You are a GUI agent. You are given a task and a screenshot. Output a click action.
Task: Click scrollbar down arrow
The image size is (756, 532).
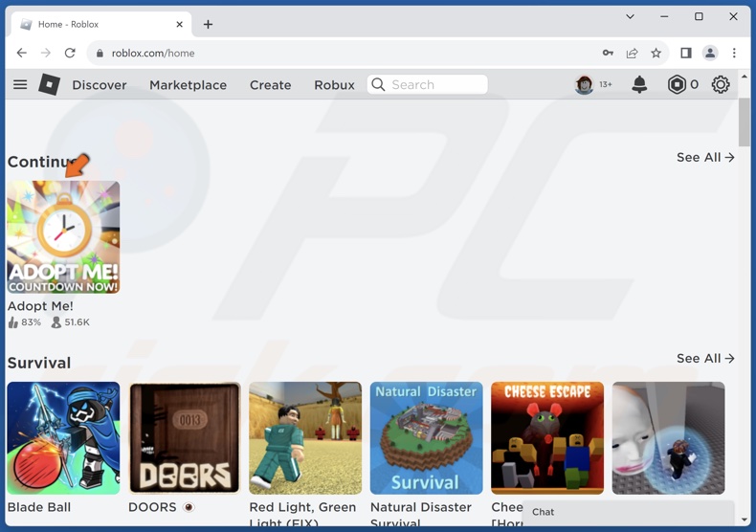pos(744,520)
